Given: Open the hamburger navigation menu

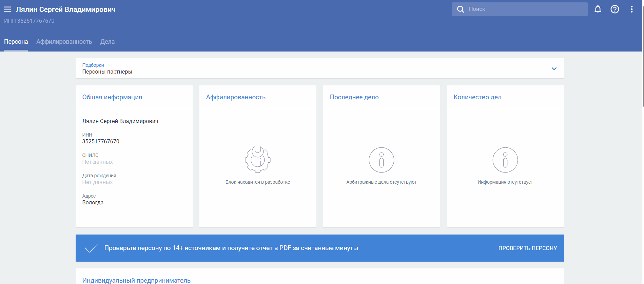Looking at the screenshot, I should click(x=7, y=9).
